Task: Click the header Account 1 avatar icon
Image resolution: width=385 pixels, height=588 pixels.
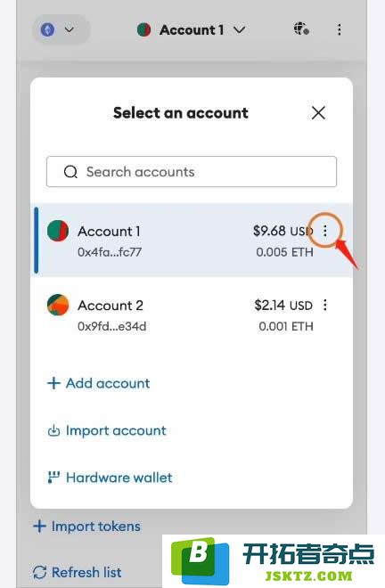Action: click(144, 29)
